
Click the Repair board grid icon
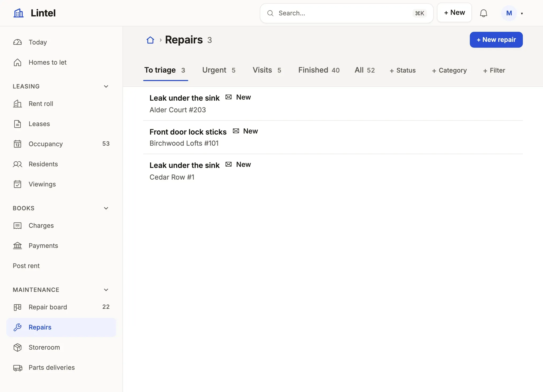click(17, 307)
